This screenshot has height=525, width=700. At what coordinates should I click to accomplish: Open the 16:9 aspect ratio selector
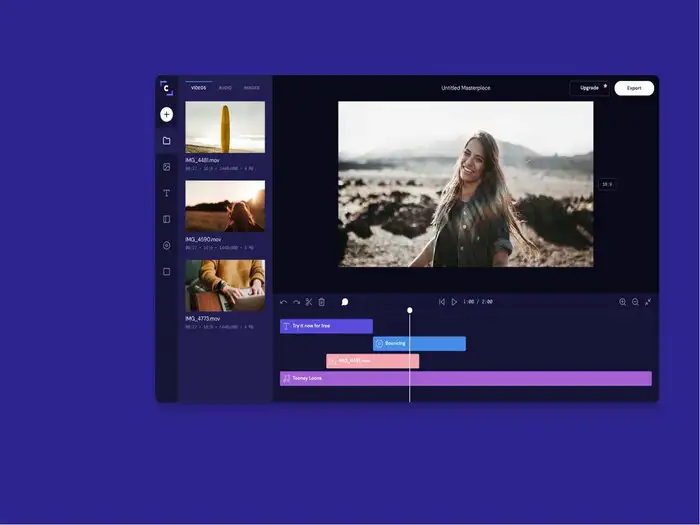click(607, 184)
